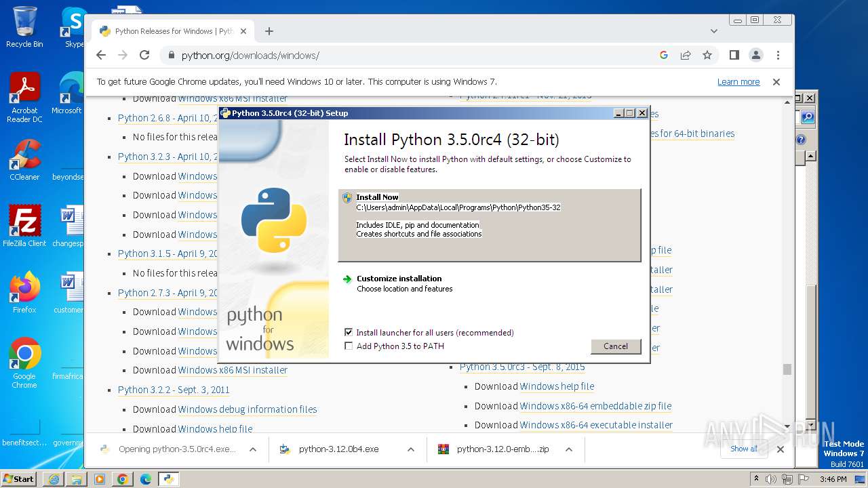Go back in Chrome
Screen dimensions: 868x488
coord(101,55)
